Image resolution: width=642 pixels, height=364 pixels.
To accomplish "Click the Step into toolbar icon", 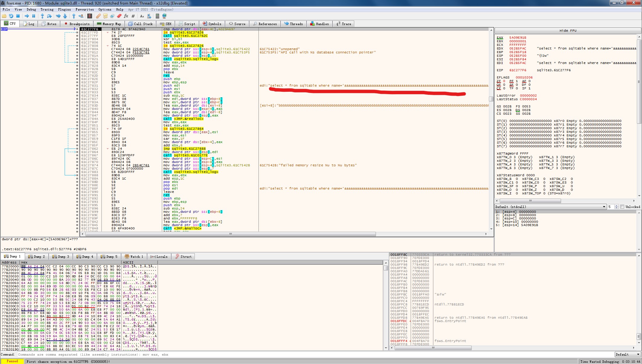I will tap(42, 16).
